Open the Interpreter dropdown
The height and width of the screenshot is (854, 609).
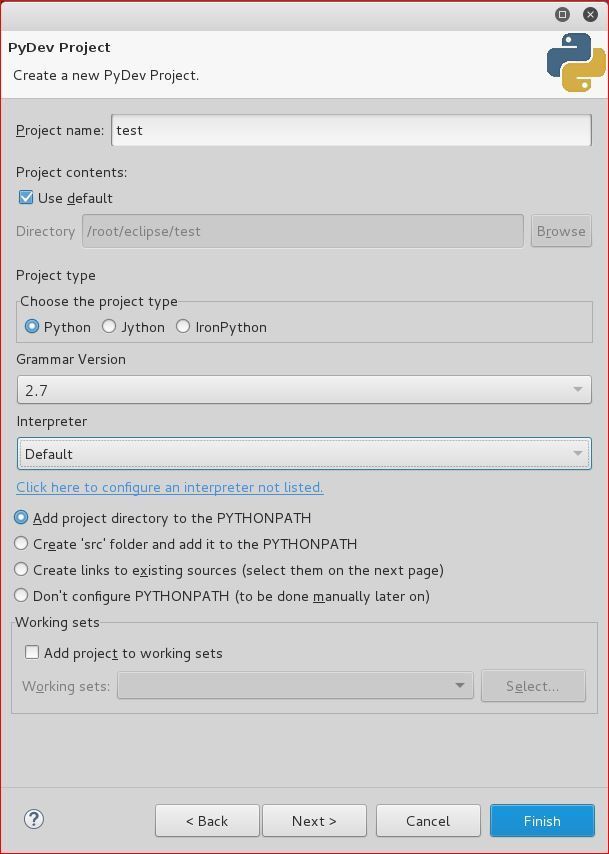304,453
